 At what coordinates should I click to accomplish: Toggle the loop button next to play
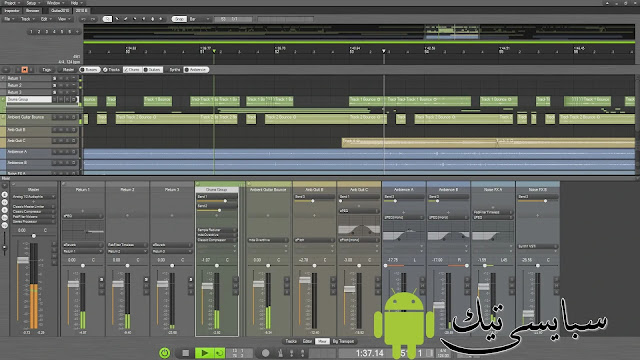(219, 353)
